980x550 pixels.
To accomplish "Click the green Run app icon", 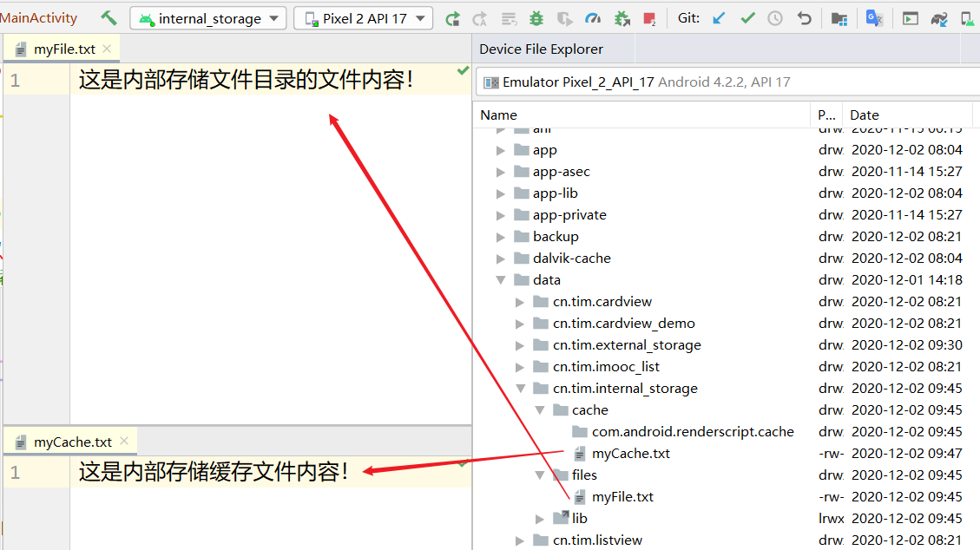I will [x=452, y=18].
